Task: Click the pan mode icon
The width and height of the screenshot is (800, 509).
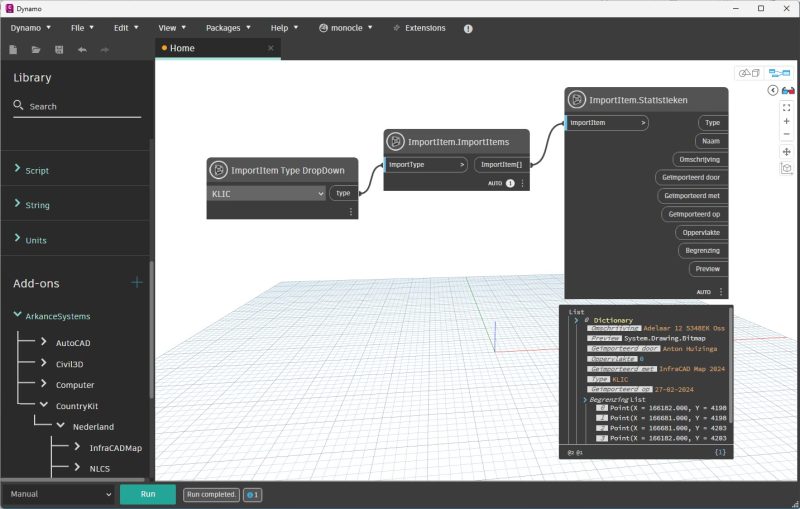Action: tap(786, 151)
